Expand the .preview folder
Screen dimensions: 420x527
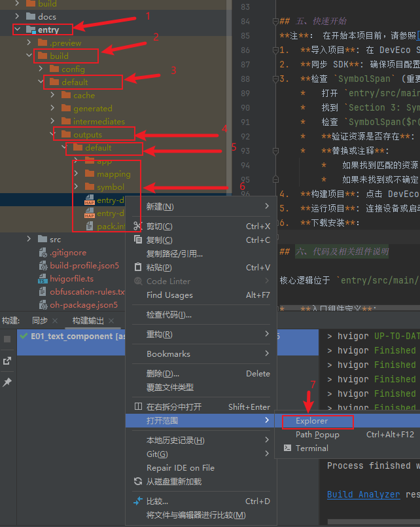29,43
